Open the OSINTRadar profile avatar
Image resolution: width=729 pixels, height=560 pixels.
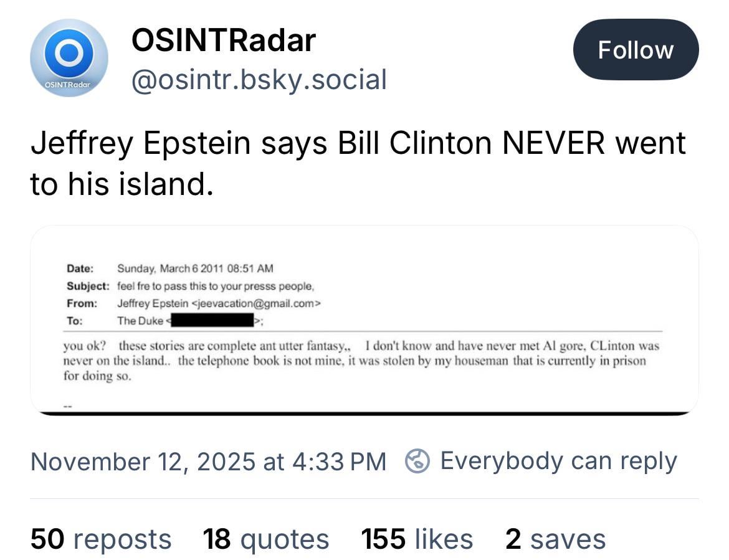click(69, 58)
